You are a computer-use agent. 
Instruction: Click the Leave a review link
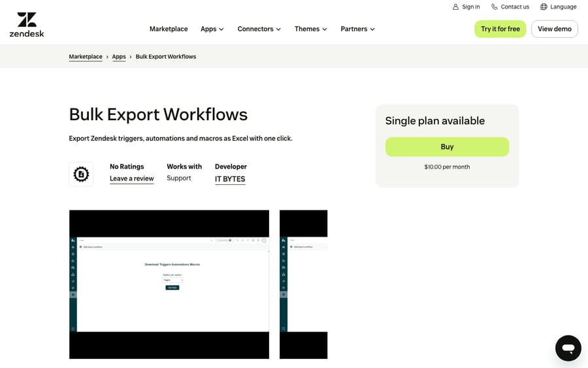131,178
